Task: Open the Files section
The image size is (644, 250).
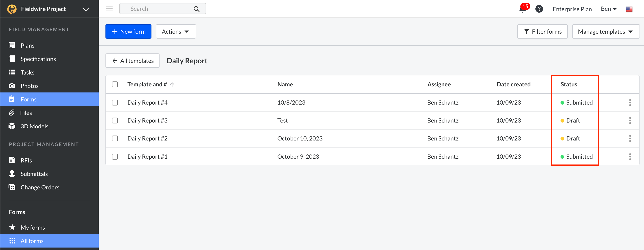Action: [x=26, y=112]
